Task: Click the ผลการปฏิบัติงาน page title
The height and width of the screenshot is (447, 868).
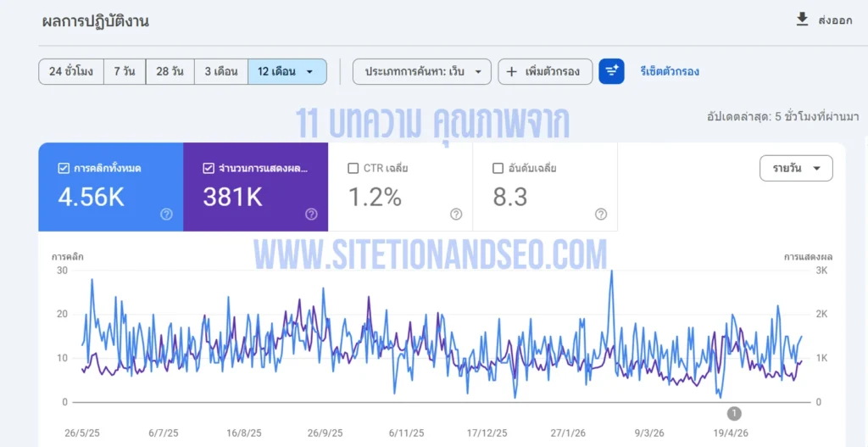Action: coord(95,21)
